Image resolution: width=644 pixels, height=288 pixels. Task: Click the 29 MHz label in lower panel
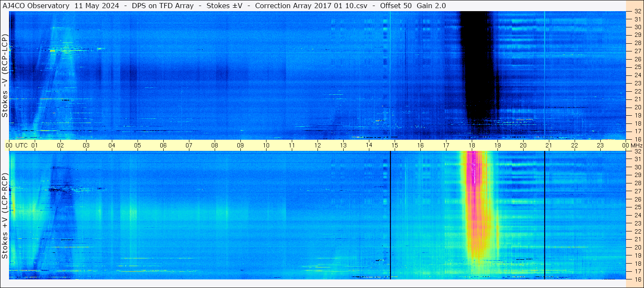(637, 175)
